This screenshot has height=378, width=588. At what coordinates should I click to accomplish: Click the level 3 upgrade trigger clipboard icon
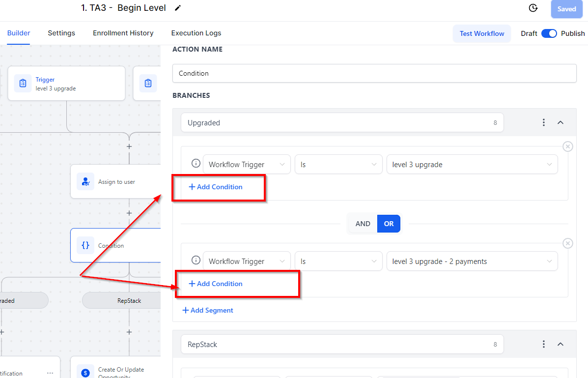23,84
